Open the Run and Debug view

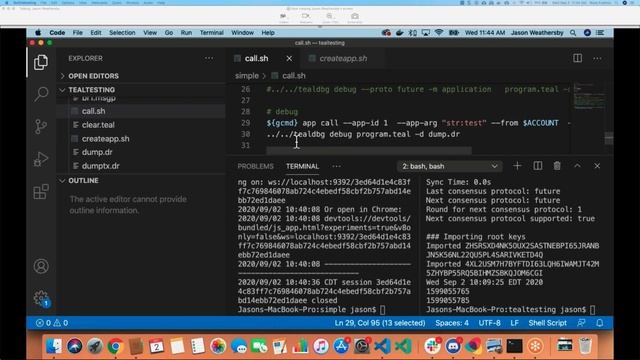(x=41, y=159)
